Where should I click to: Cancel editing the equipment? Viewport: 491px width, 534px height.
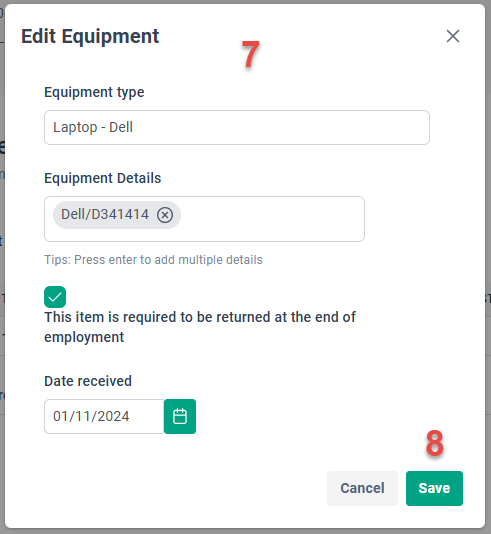tap(362, 488)
